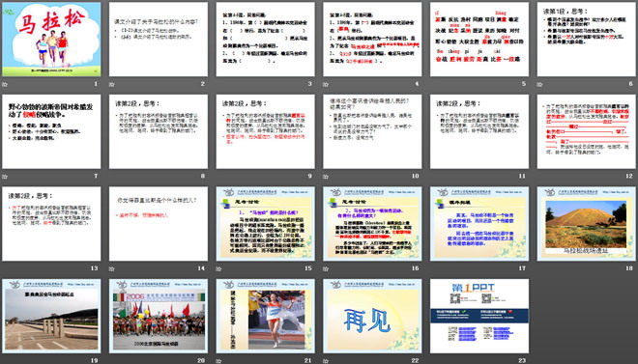Click slide number label 11
This screenshot has width=638, height=364.
522,176
